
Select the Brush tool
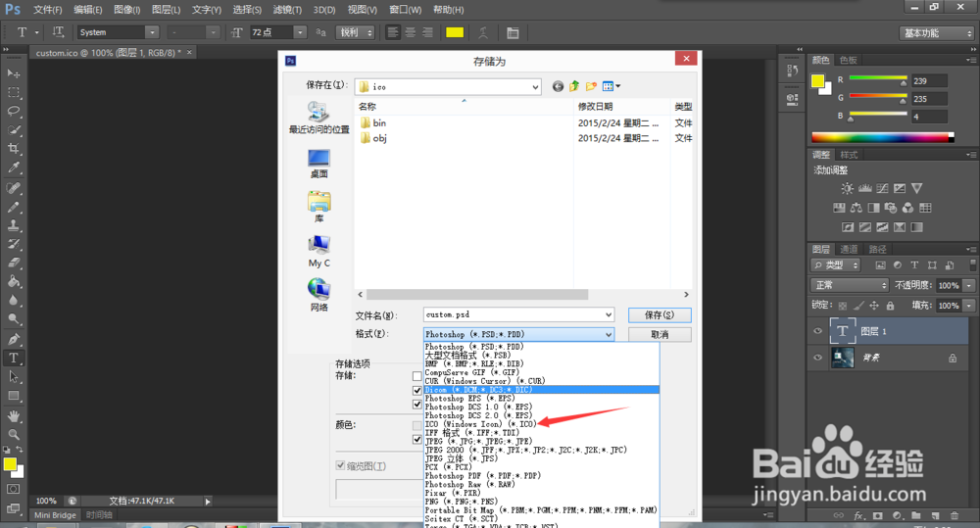pos(14,207)
